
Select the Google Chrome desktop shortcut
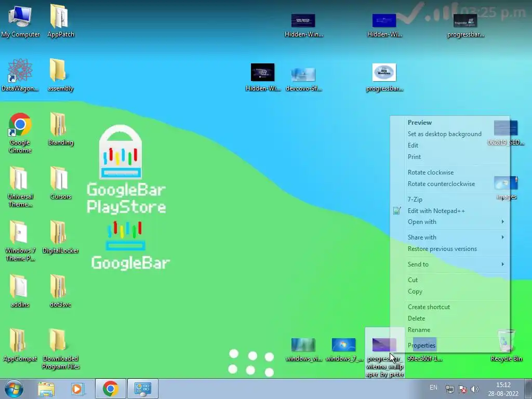pos(20,132)
